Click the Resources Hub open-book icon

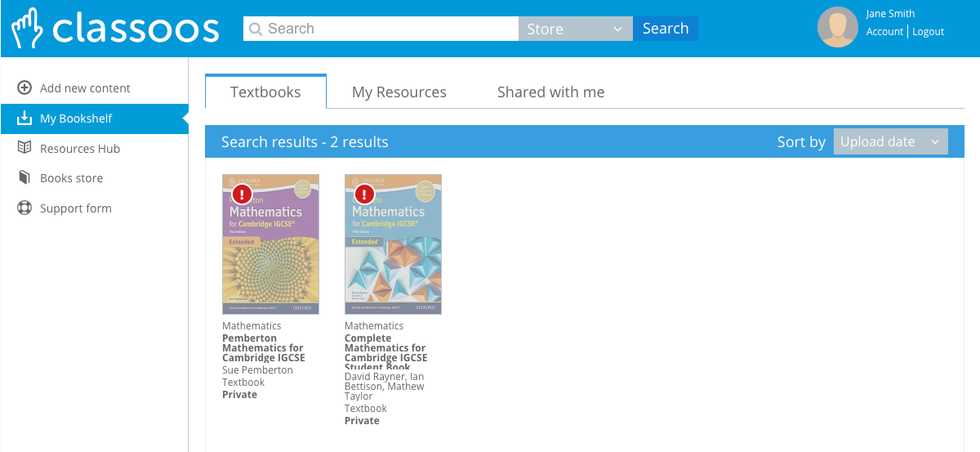24,148
